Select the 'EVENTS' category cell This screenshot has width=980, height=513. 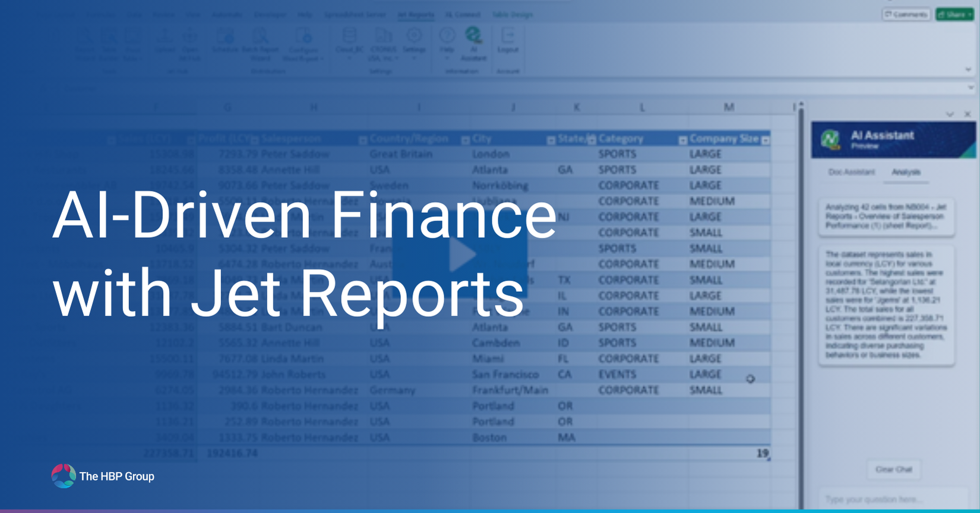pos(641,374)
